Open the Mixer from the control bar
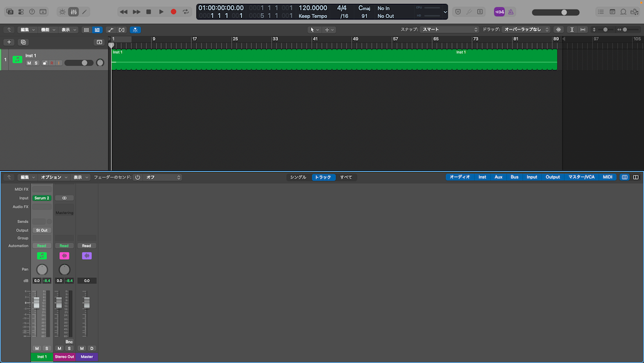 click(x=73, y=12)
